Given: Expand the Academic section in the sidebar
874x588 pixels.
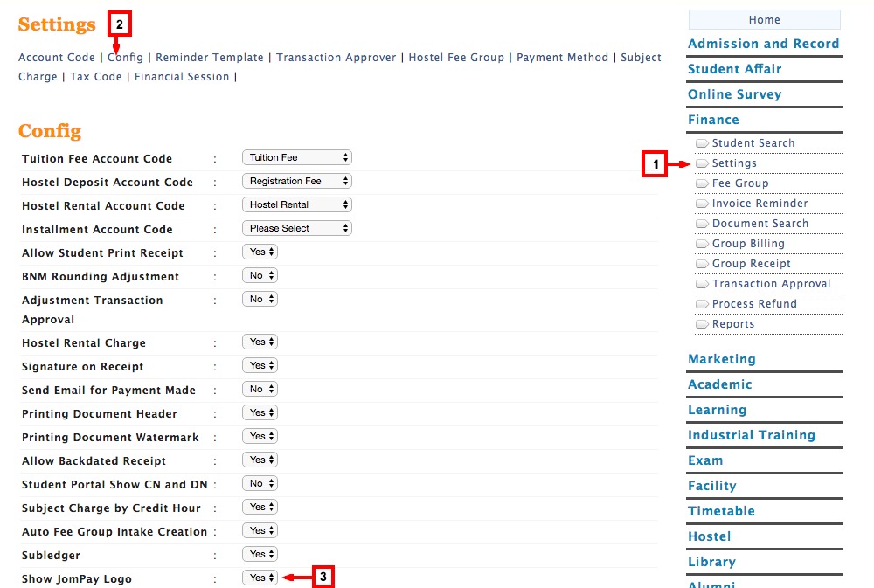Looking at the screenshot, I should 719,384.
